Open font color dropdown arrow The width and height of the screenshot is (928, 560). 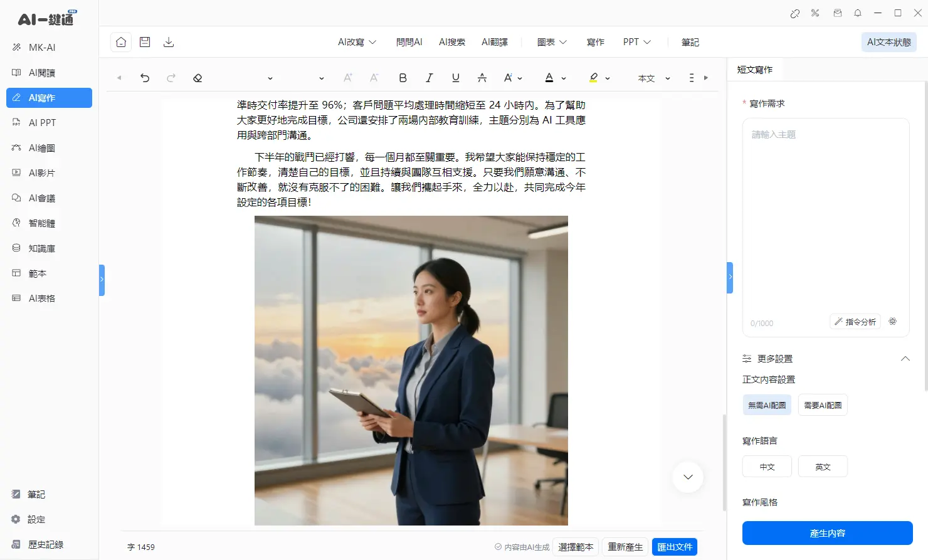pyautogui.click(x=564, y=78)
